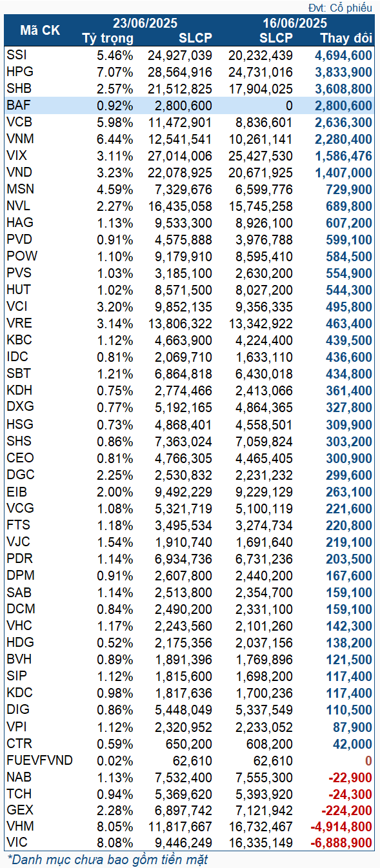The image size is (380, 868).
Task: Select the MSN ticker cell
Action: tap(19, 189)
